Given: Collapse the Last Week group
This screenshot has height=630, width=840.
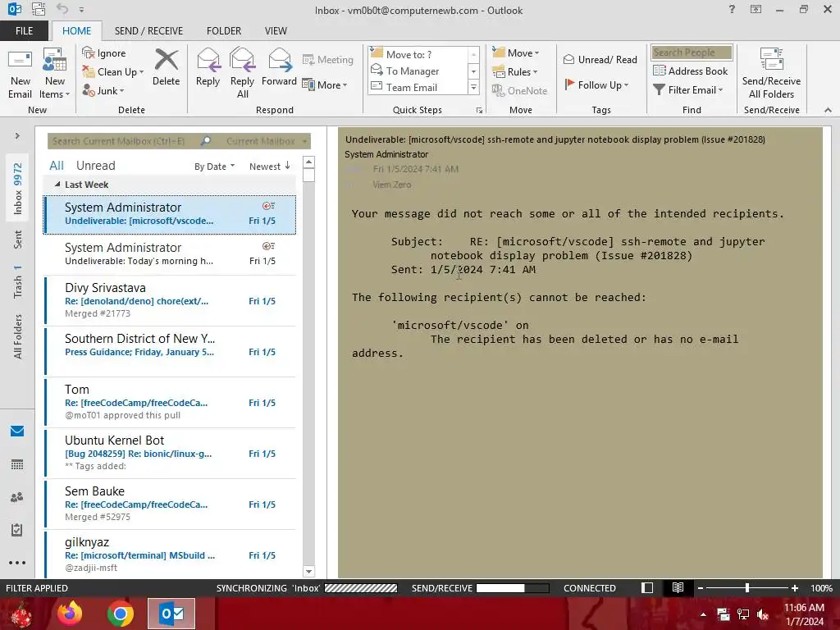Looking at the screenshot, I should (x=57, y=185).
